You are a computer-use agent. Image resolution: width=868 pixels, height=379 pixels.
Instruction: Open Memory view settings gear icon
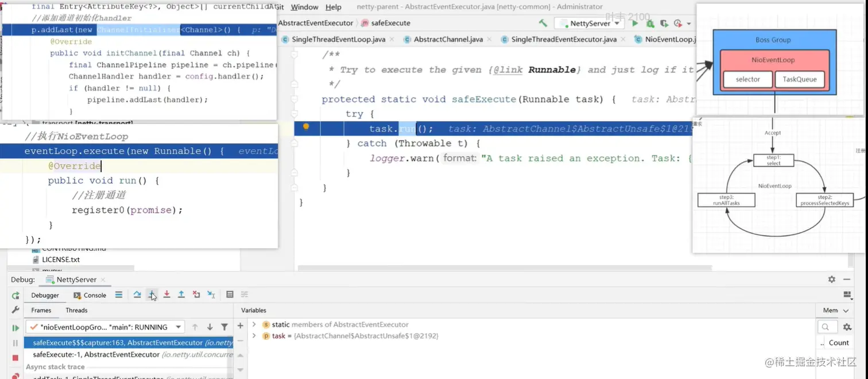[847, 327]
